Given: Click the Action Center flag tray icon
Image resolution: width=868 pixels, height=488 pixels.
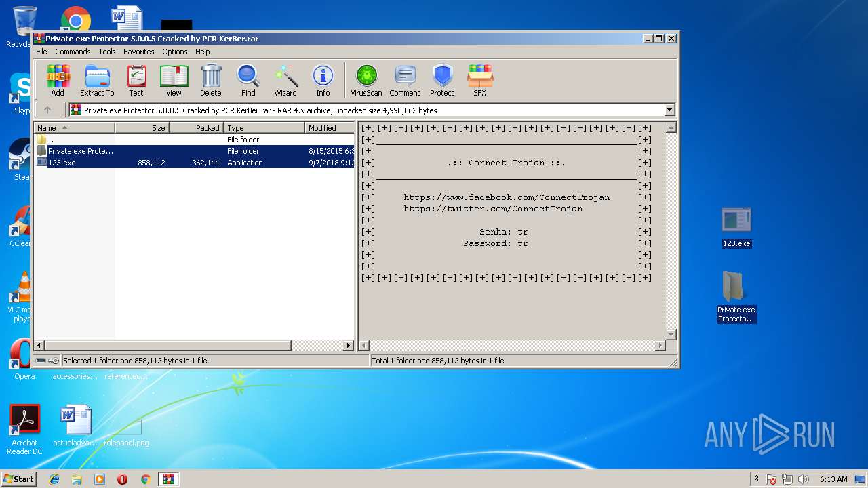Looking at the screenshot, I should [x=771, y=479].
